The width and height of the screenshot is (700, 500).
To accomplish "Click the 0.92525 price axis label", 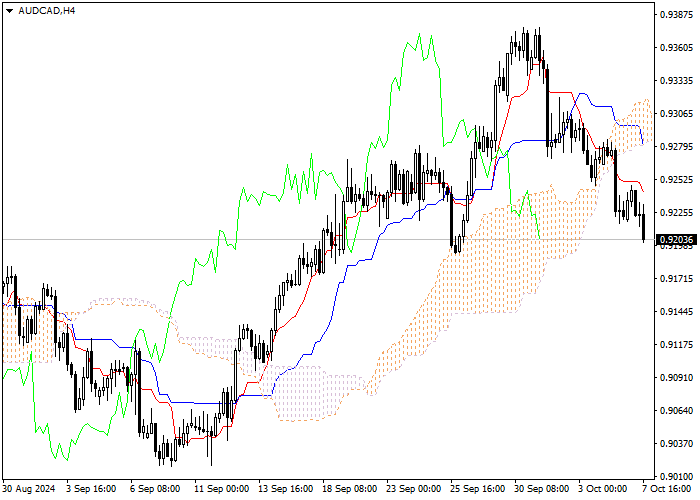I will (x=676, y=180).
